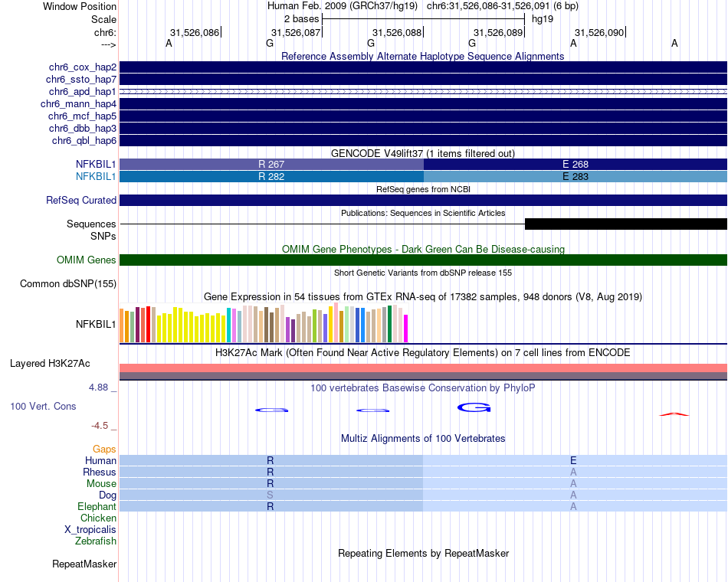
Task: Open Short Genetic Variants from dbSNP title
Action: click(x=423, y=273)
